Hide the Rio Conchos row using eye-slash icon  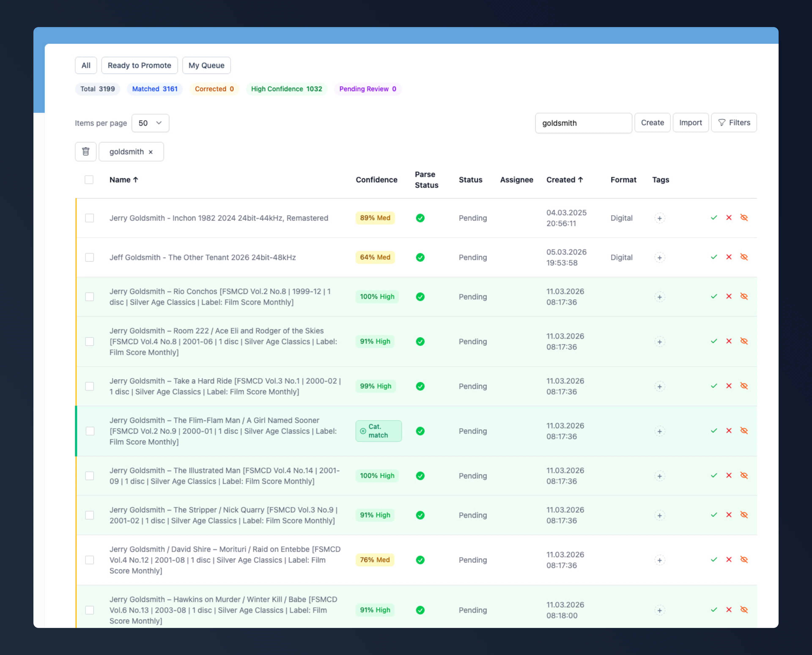click(x=744, y=296)
